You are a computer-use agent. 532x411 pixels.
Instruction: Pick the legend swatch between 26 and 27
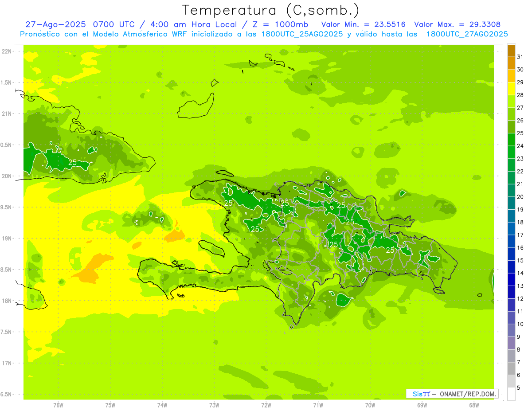point(511,114)
